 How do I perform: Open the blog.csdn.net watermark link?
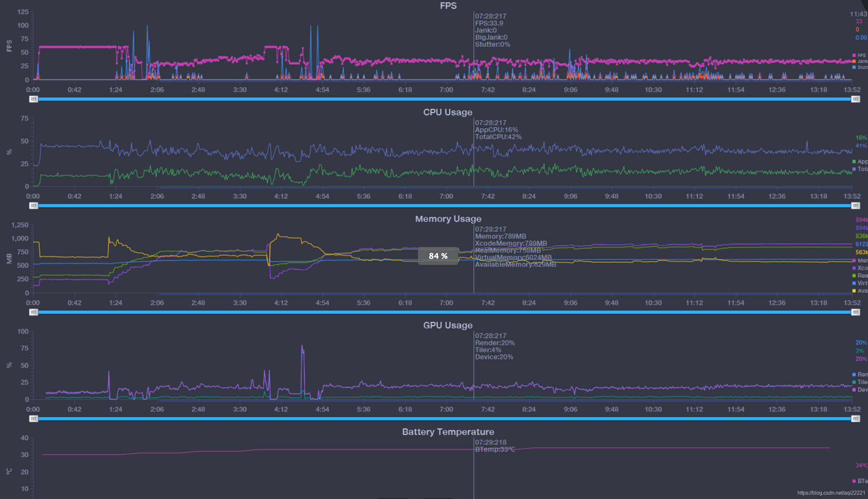[831, 493]
